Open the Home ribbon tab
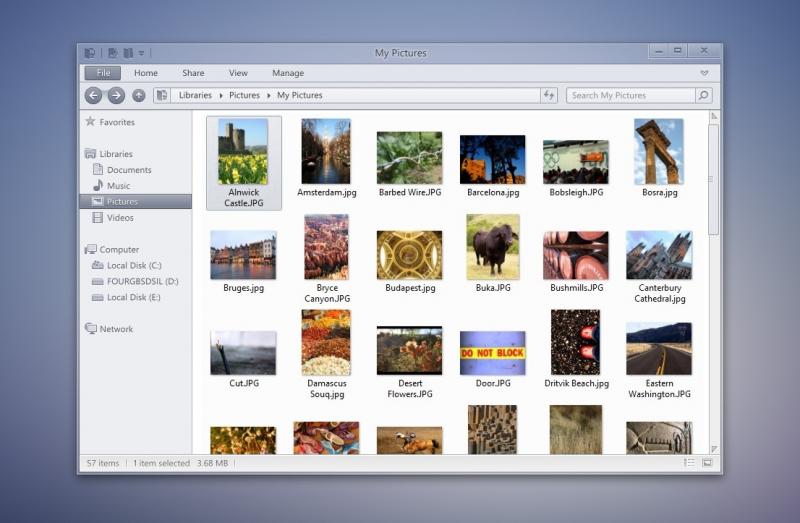Screen dimensions: 800x523 pyautogui.click(x=146, y=73)
